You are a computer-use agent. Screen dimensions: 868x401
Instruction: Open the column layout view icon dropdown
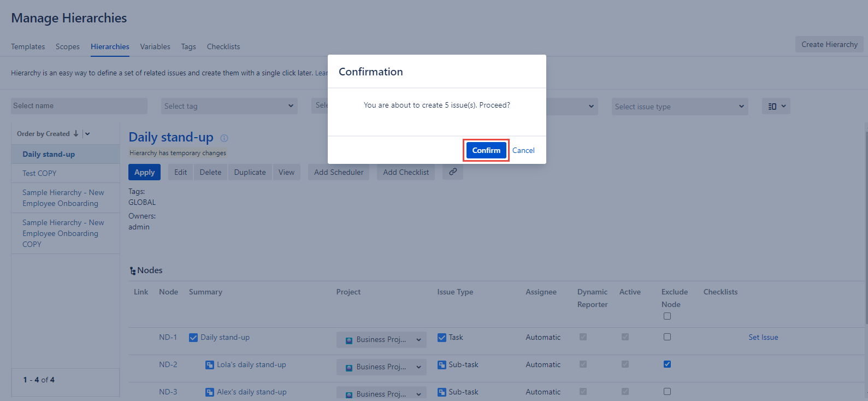tap(776, 107)
